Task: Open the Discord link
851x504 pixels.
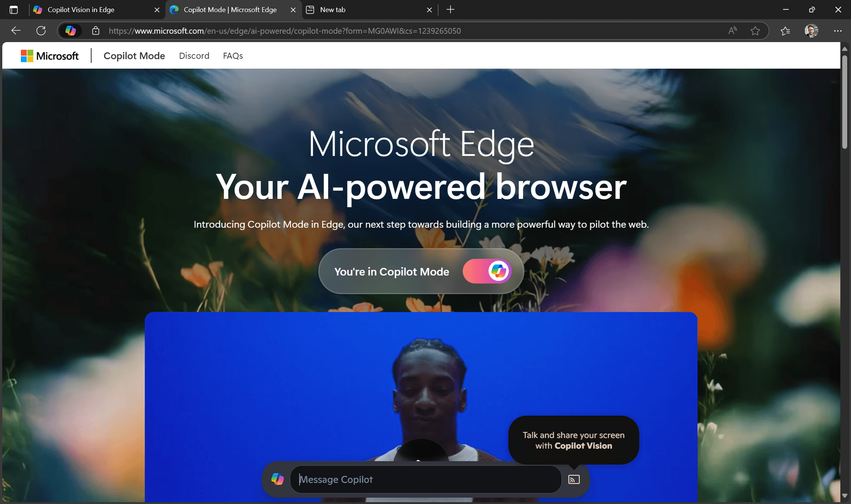Action: (x=194, y=56)
